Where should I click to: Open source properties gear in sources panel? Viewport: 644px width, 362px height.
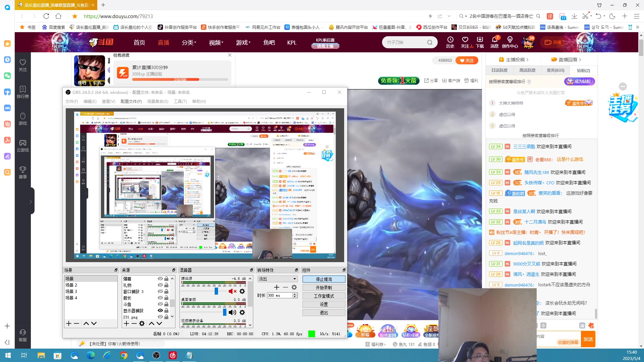pos(142,323)
